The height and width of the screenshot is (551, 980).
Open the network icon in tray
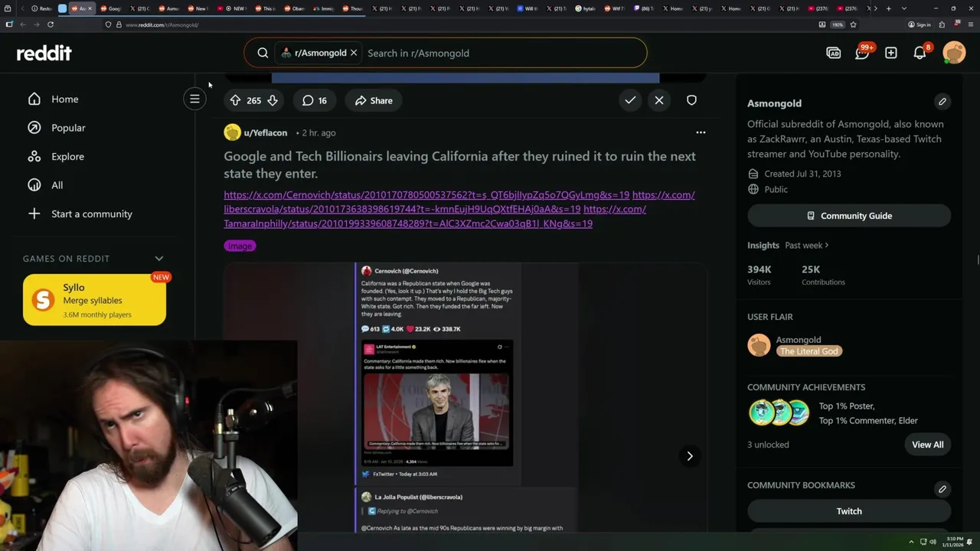tap(923, 542)
